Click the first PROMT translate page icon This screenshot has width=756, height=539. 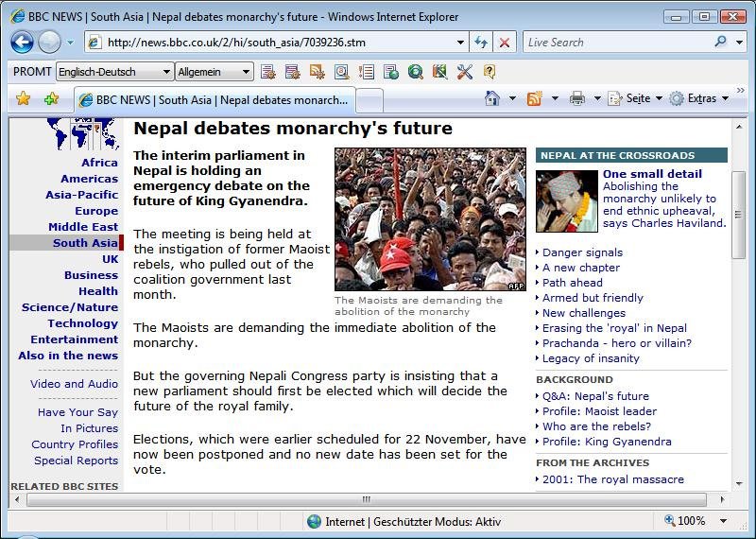coord(267,72)
